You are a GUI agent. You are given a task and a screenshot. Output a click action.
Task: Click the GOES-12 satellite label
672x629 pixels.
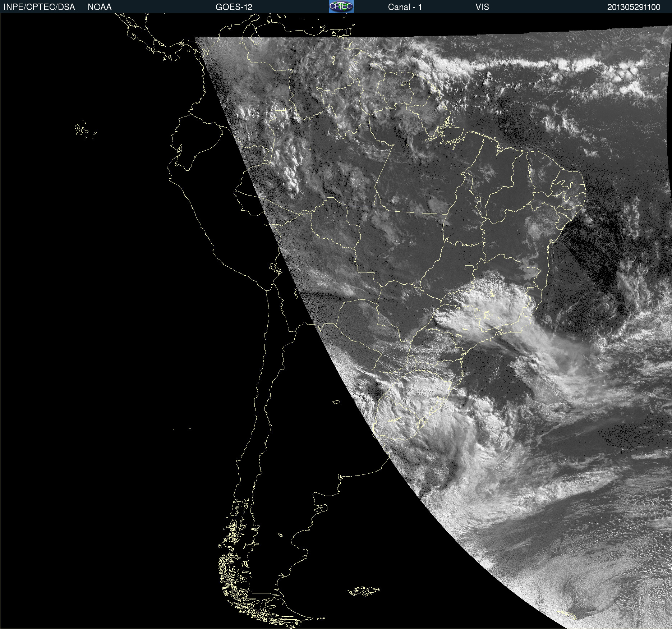point(234,7)
